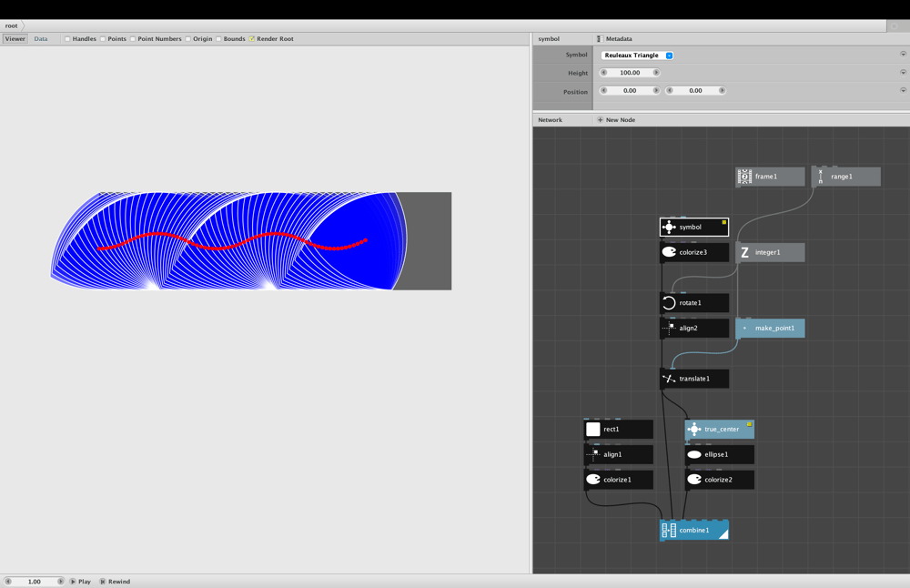This screenshot has width=910, height=588.
Task: Select the rotate1 node icon
Action: (669, 302)
